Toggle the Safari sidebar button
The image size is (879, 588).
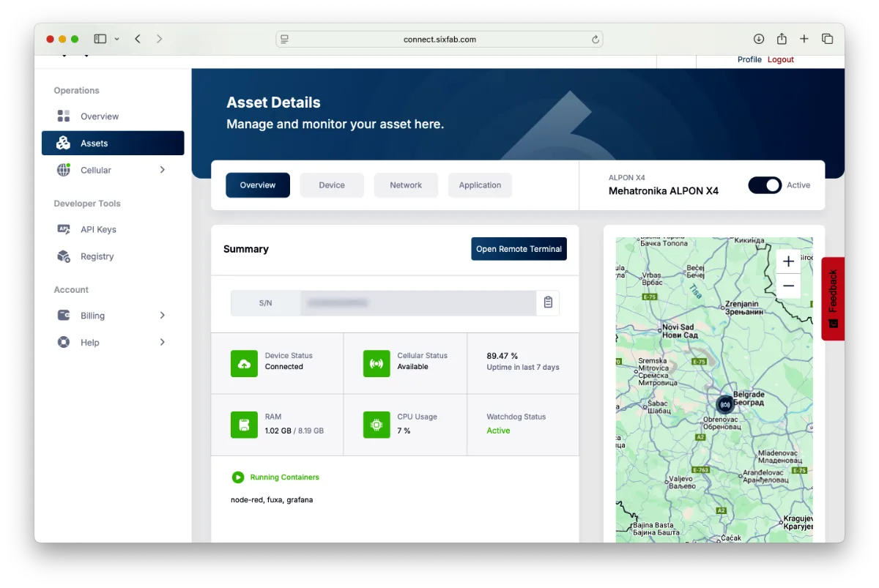tap(100, 39)
